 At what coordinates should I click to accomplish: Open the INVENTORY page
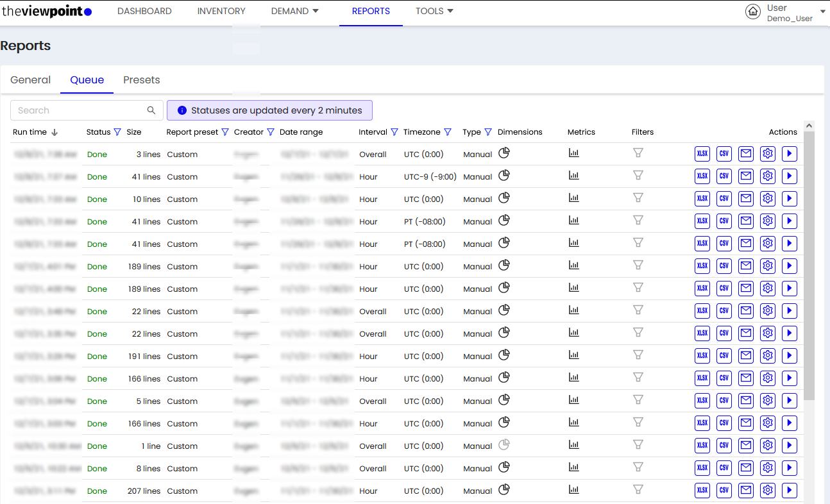point(221,11)
